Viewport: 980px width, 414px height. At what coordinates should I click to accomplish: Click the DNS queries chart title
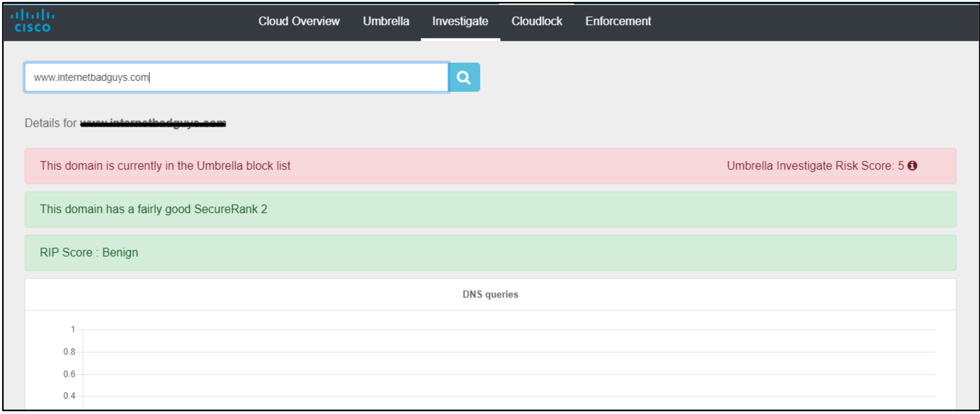pos(490,294)
